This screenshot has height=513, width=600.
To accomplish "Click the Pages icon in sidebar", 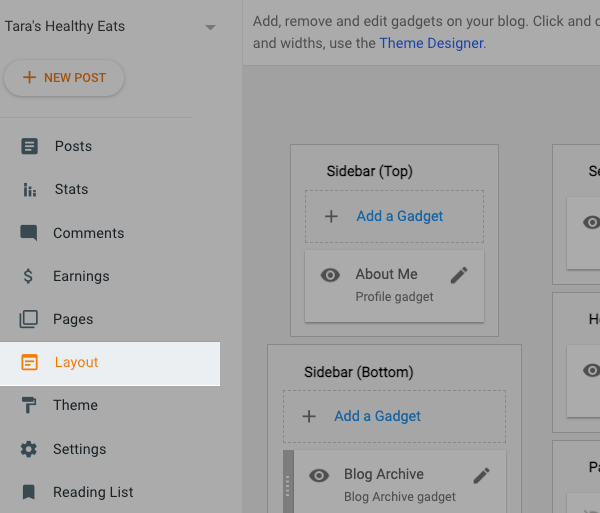I will 29,319.
